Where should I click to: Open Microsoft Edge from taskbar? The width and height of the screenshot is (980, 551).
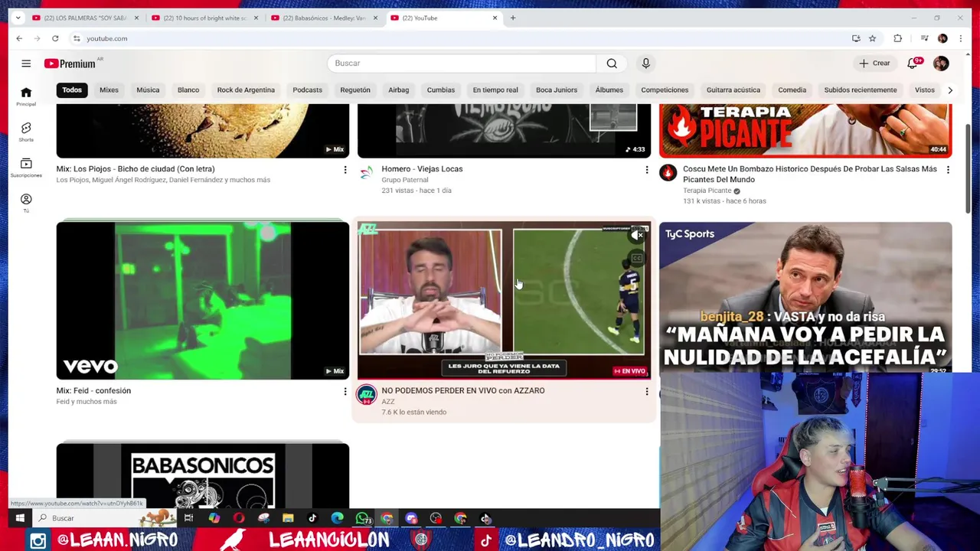[x=337, y=518]
